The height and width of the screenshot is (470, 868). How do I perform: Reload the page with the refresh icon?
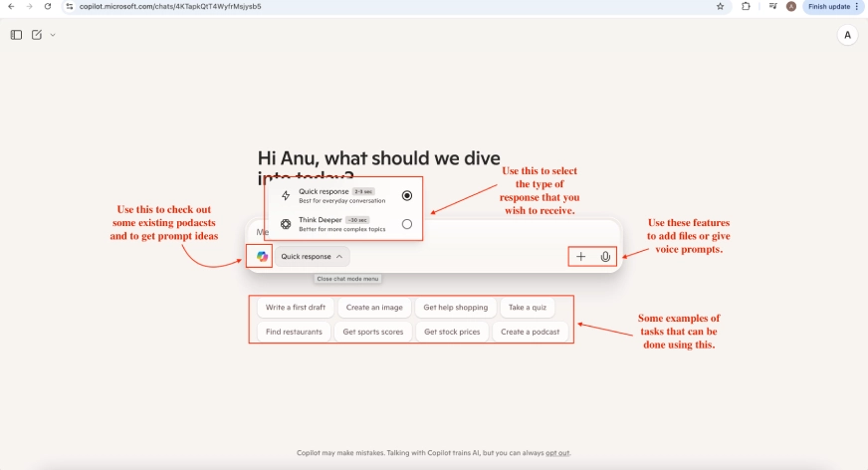coord(48,7)
